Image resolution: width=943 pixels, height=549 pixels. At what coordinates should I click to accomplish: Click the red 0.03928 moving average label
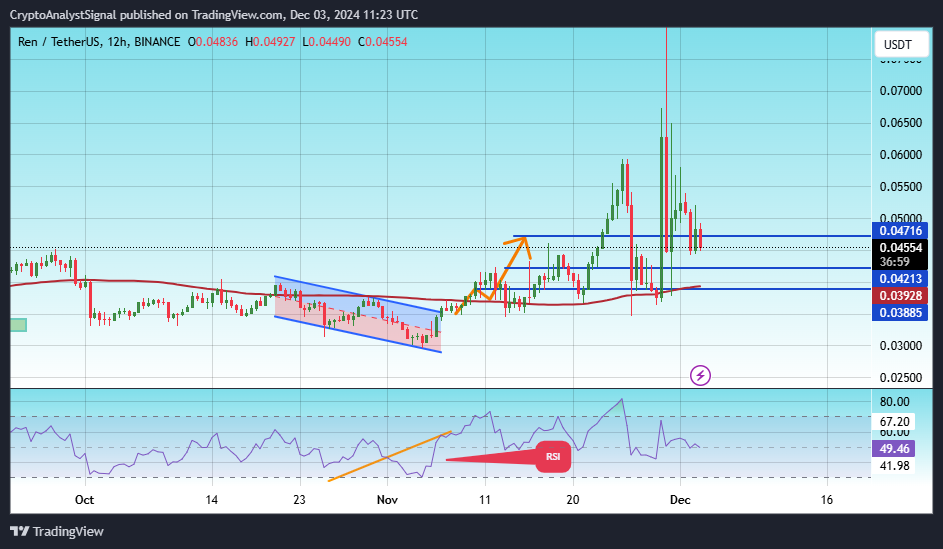point(900,296)
